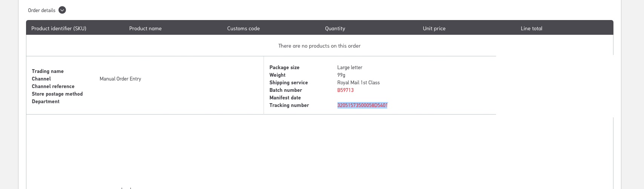The height and width of the screenshot is (189, 644).
Task: Click the 99g weight value
Action: pos(341,75)
